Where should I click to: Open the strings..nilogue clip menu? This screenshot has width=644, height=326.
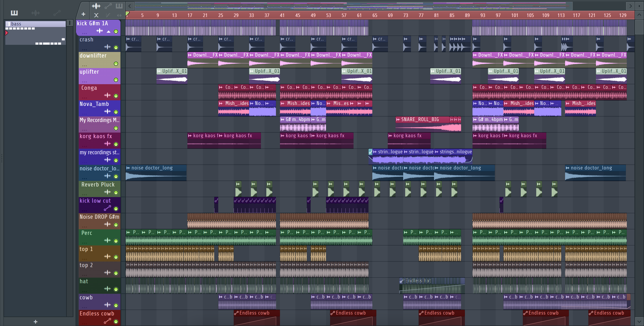coord(436,152)
